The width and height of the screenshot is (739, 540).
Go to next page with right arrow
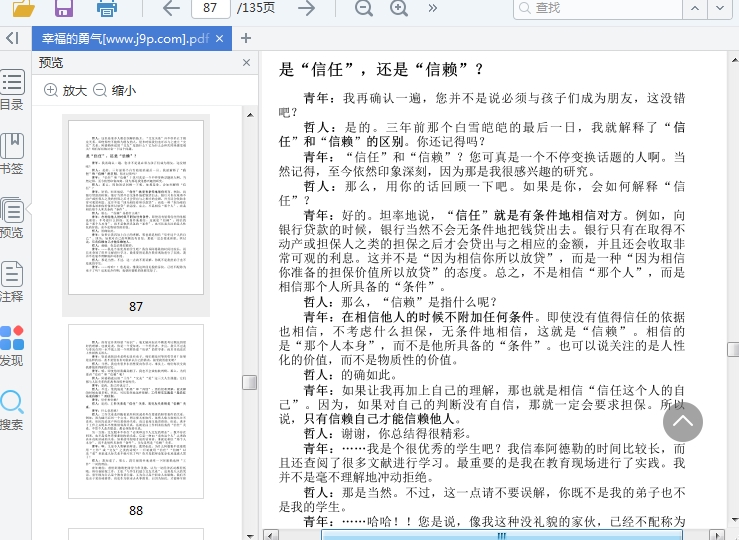click(306, 8)
